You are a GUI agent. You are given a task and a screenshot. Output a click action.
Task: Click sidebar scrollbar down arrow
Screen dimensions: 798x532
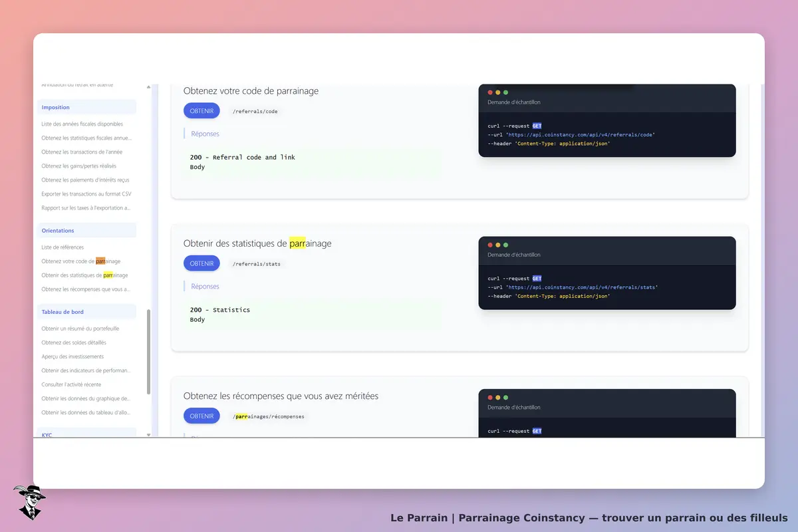point(148,434)
